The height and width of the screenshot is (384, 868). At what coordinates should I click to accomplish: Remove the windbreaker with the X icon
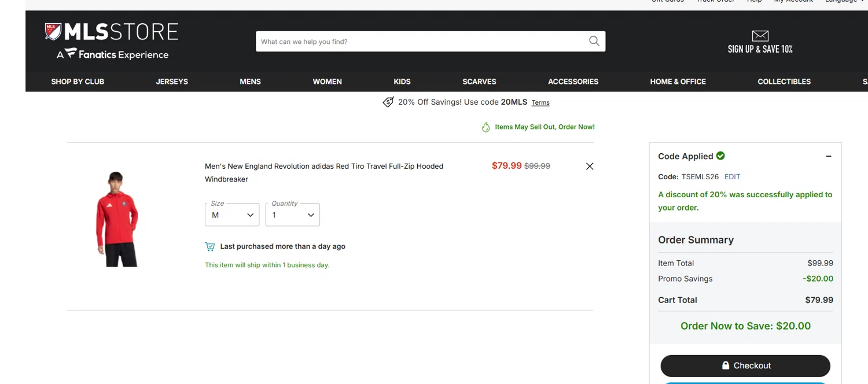(590, 166)
